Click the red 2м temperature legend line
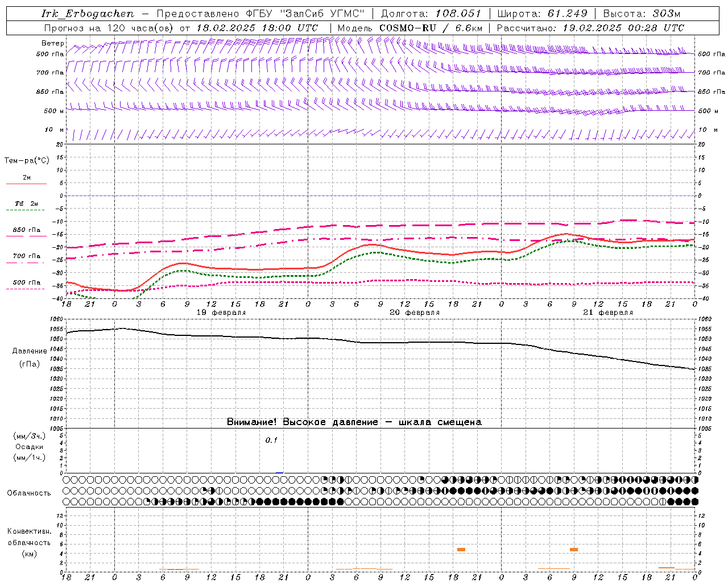728x582 pixels. pos(26,184)
